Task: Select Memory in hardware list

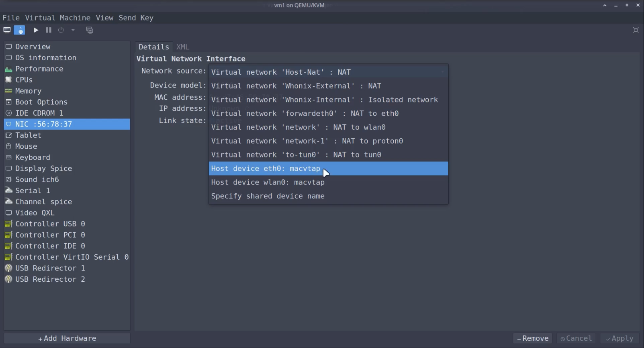Action: tap(67, 91)
